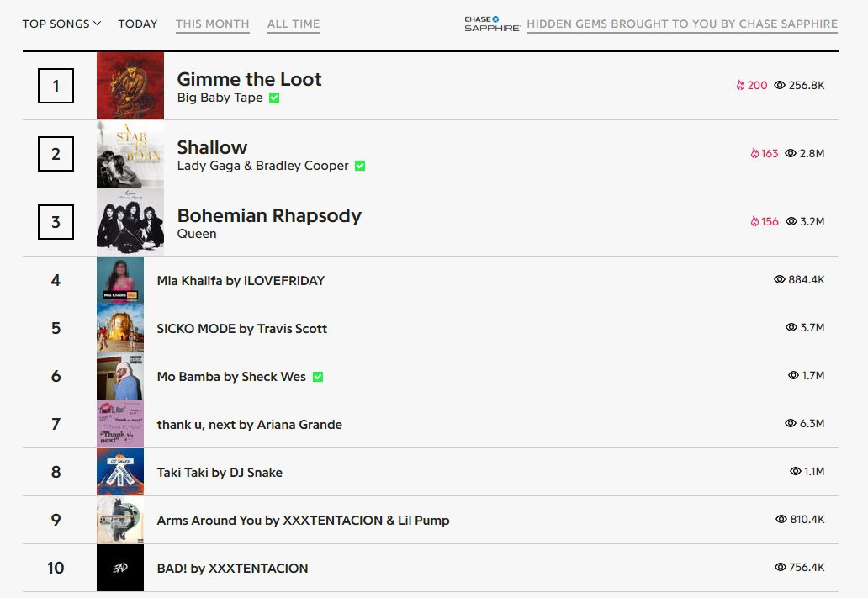Click Lady Gaga & Bradley Cooper artist text
This screenshot has width=868, height=598.
263,166
